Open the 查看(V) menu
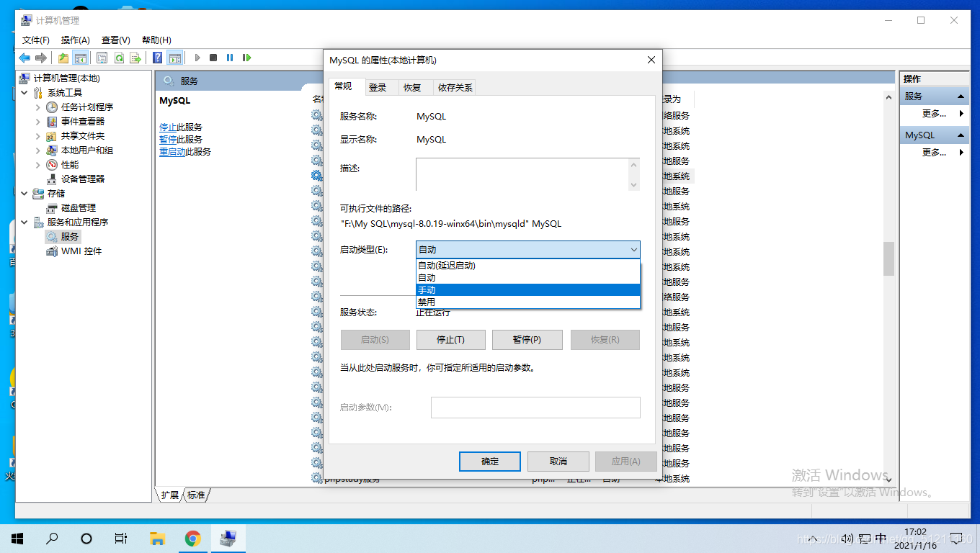The height and width of the screenshot is (553, 980). pyautogui.click(x=116, y=40)
